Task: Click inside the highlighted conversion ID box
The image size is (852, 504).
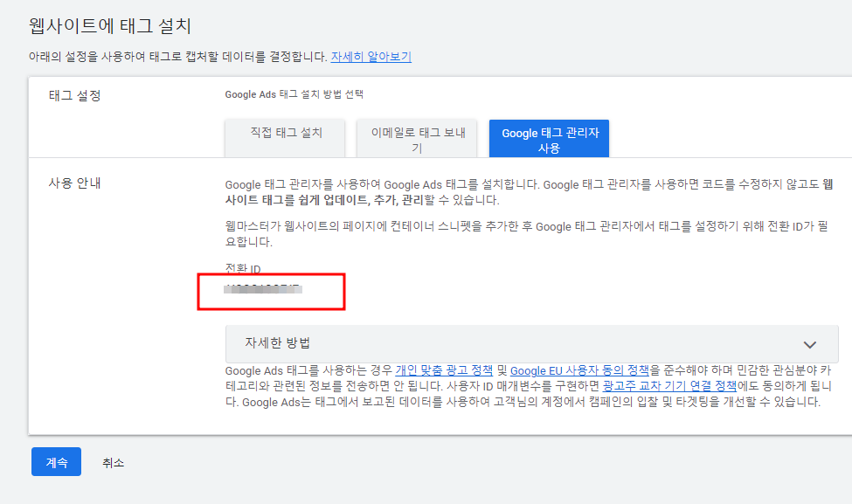Action: pyautogui.click(x=271, y=290)
